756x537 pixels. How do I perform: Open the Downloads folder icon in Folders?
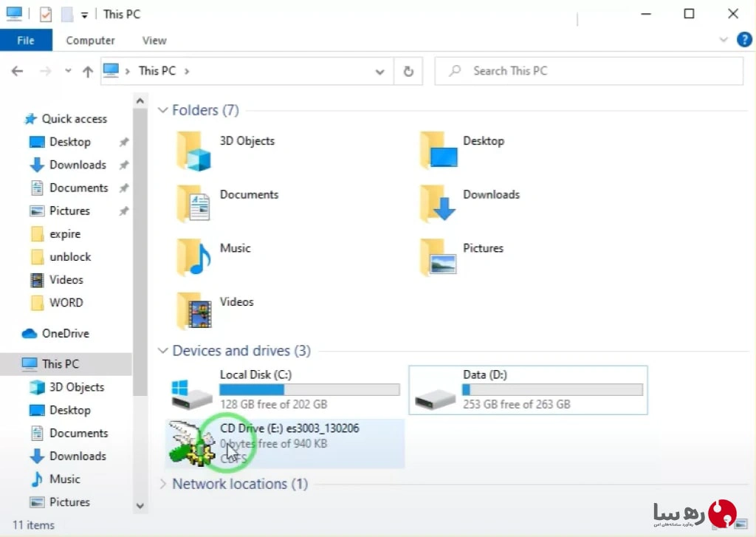pyautogui.click(x=438, y=204)
